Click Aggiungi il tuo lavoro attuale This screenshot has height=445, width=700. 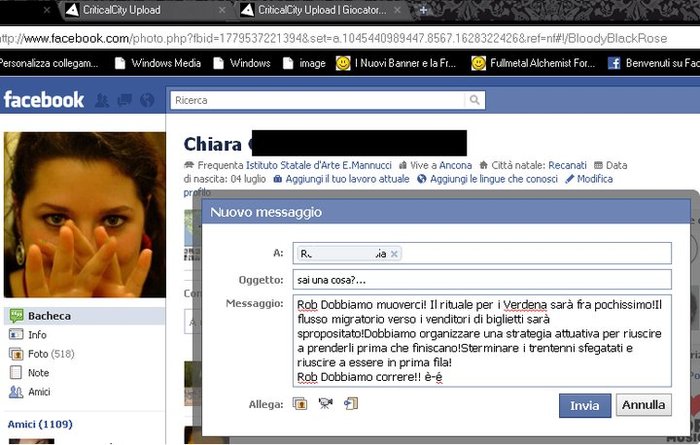pos(347,179)
